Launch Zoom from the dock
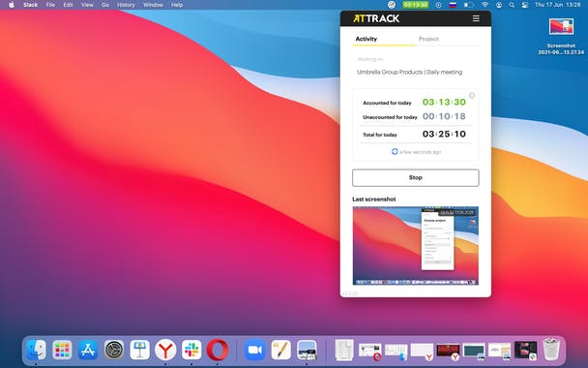Screen dimensions: 588x368 point(255,350)
